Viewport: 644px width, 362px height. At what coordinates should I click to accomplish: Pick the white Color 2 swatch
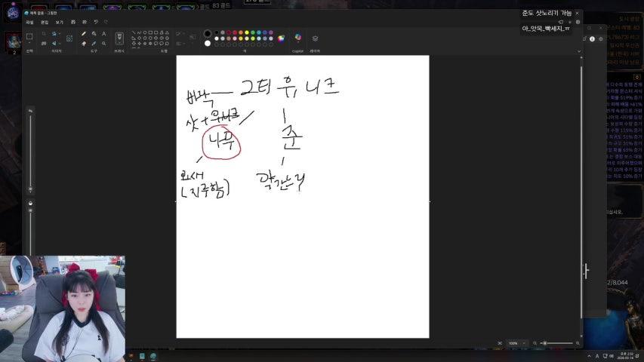pos(208,43)
